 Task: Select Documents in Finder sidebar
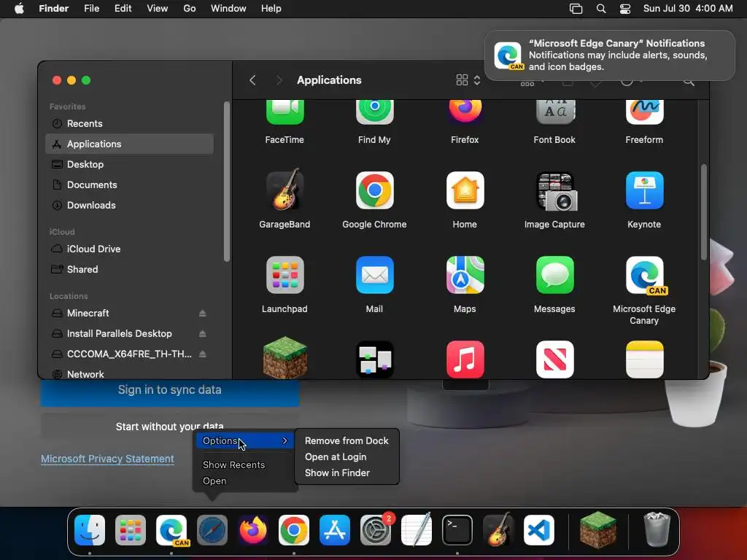129,185
